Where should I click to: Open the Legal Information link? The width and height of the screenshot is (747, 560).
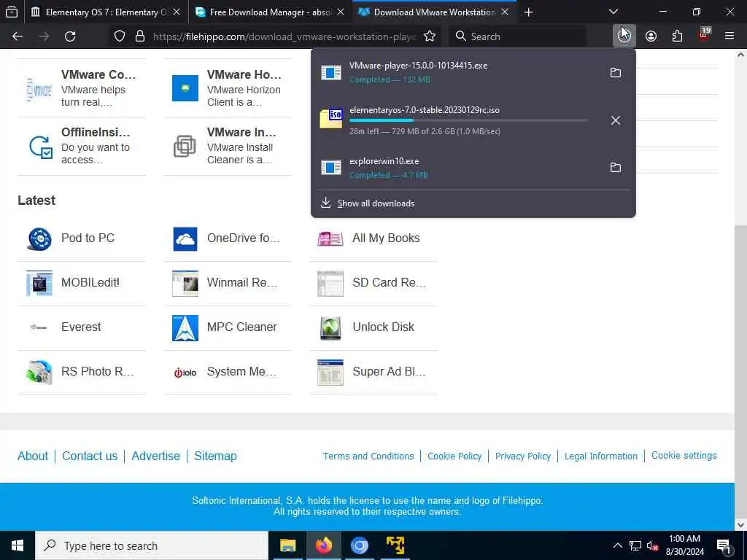pos(601,456)
